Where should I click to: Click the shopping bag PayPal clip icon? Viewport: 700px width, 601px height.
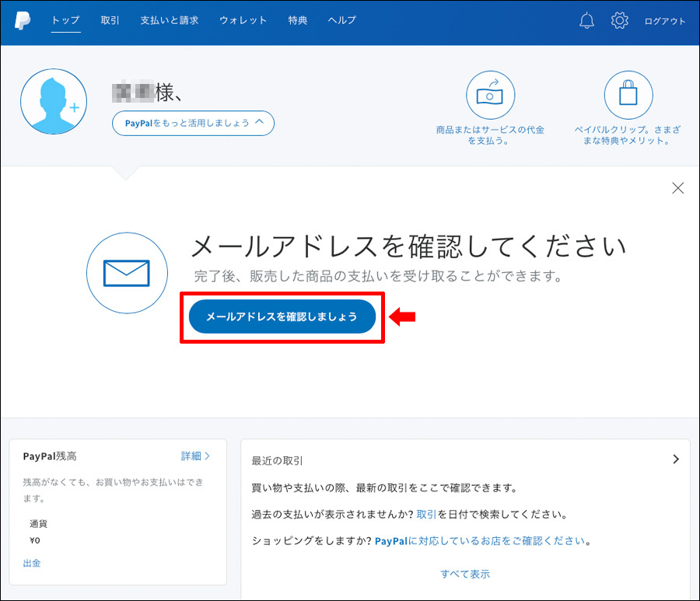coord(628,95)
